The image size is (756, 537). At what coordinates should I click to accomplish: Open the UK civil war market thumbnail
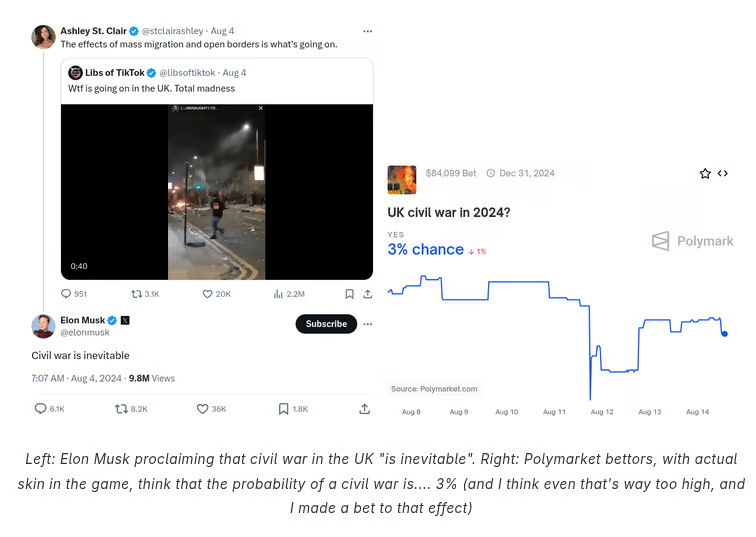click(402, 180)
